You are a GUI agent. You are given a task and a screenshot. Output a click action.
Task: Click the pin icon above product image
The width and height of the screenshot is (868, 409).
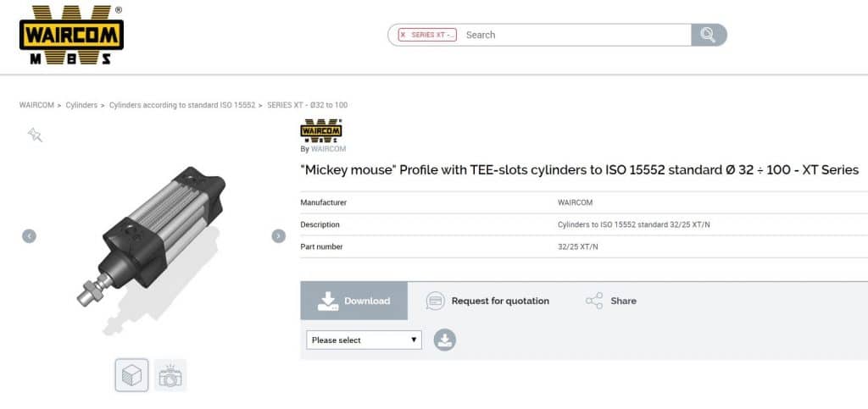click(x=35, y=135)
